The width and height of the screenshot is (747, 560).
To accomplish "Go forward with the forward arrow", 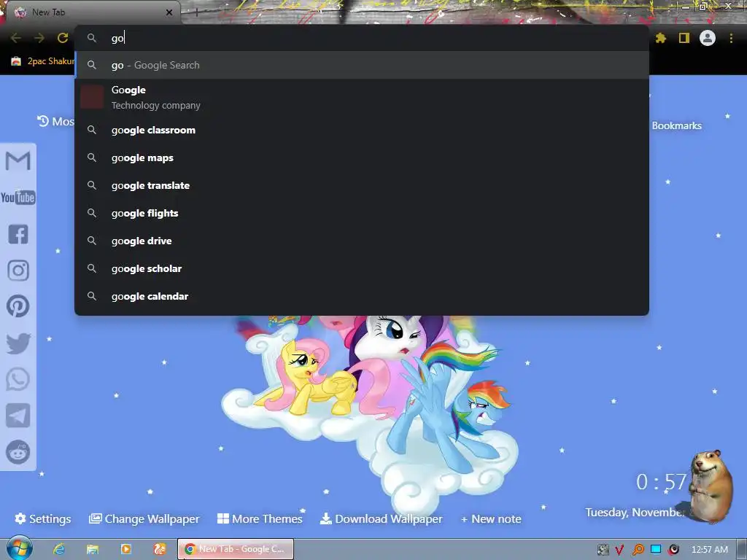I will click(x=39, y=38).
